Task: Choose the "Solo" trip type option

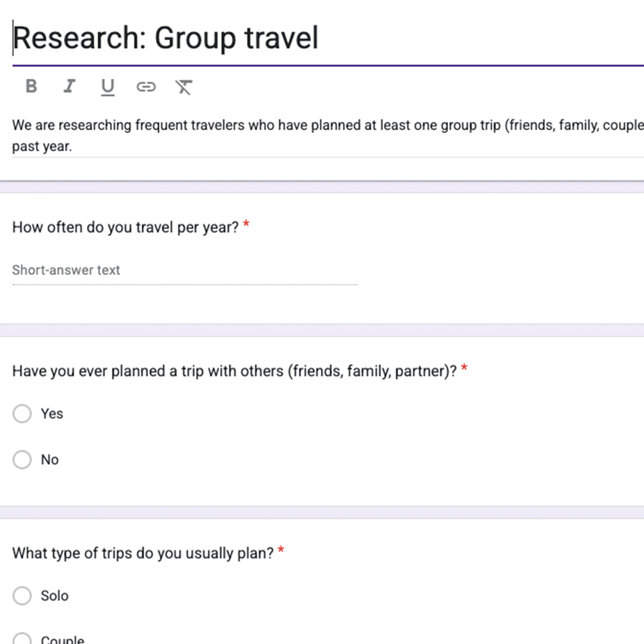Action: click(22, 596)
